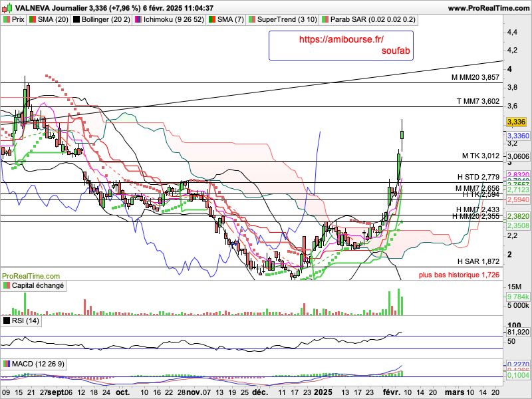
Task: Click the 4,4 price axis label
Action: [x=512, y=32]
